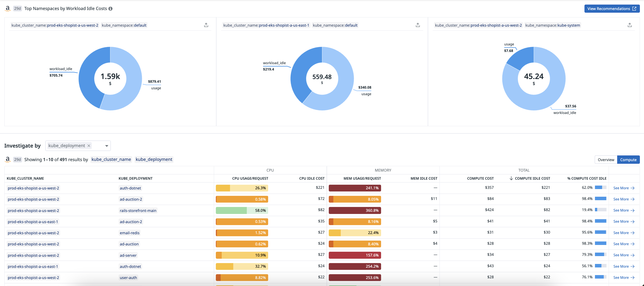Click the AWS logo next to Showing results

pyautogui.click(x=8, y=159)
